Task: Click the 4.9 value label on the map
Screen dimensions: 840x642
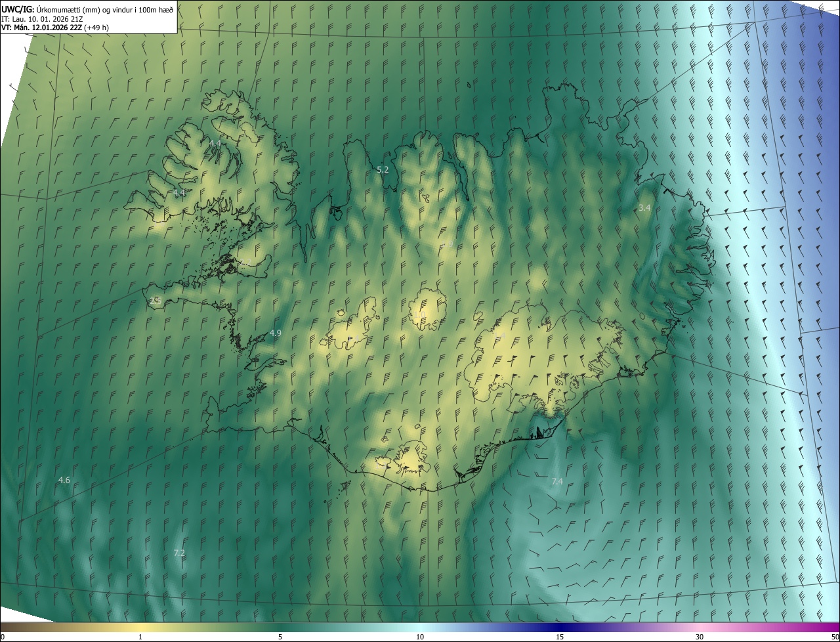Action: [x=276, y=333]
